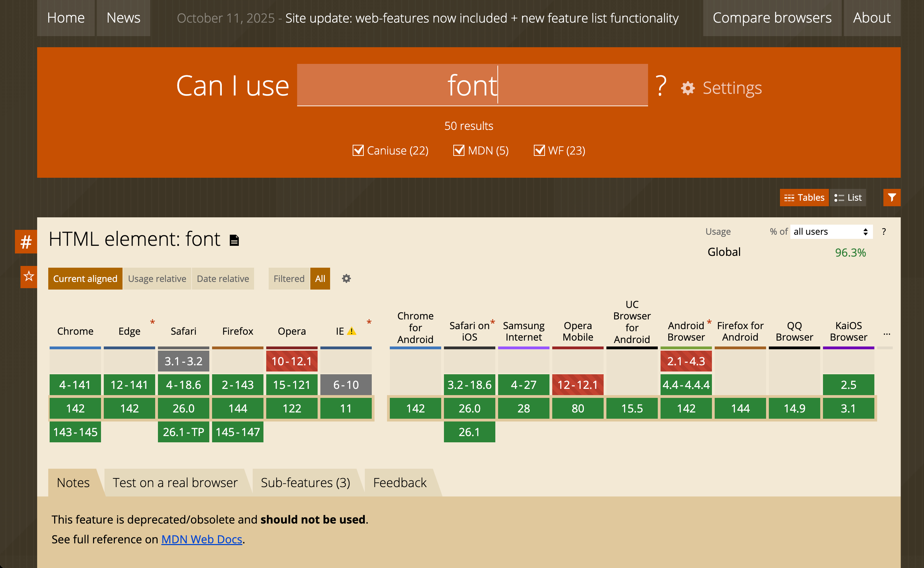The width and height of the screenshot is (924, 568).
Task: Open the spec document icon next to the title
Action: (x=234, y=240)
